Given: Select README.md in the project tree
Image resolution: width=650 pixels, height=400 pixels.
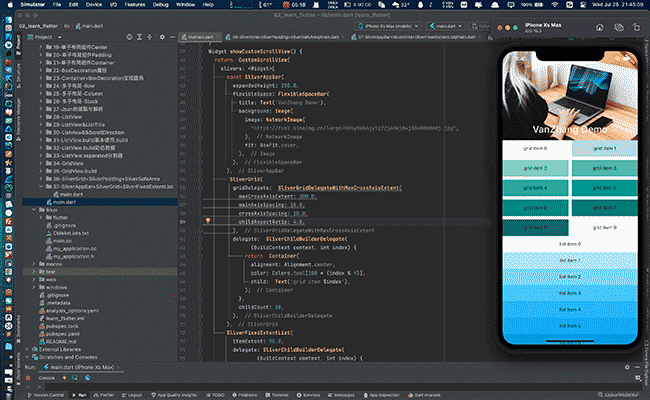Looking at the screenshot, I should point(61,342).
